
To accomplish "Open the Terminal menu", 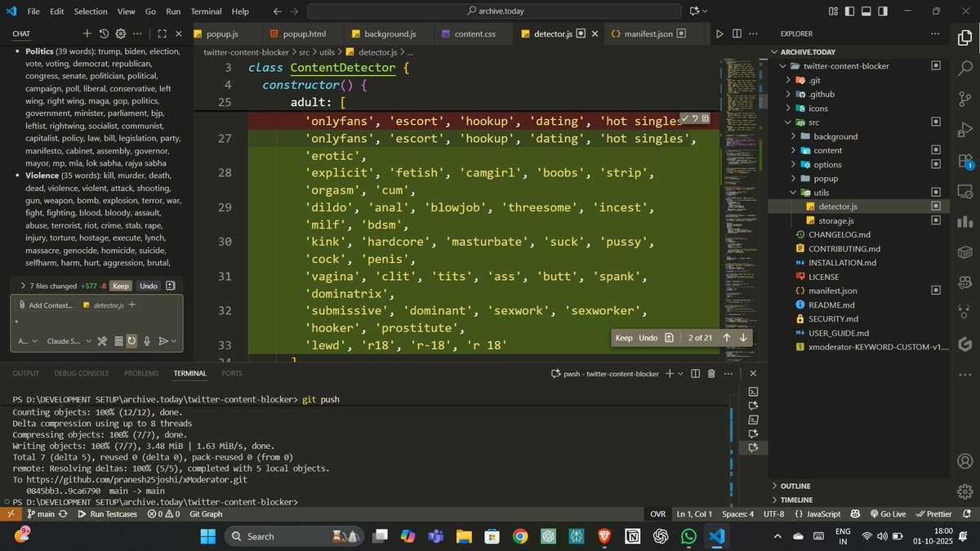I will tap(206, 11).
